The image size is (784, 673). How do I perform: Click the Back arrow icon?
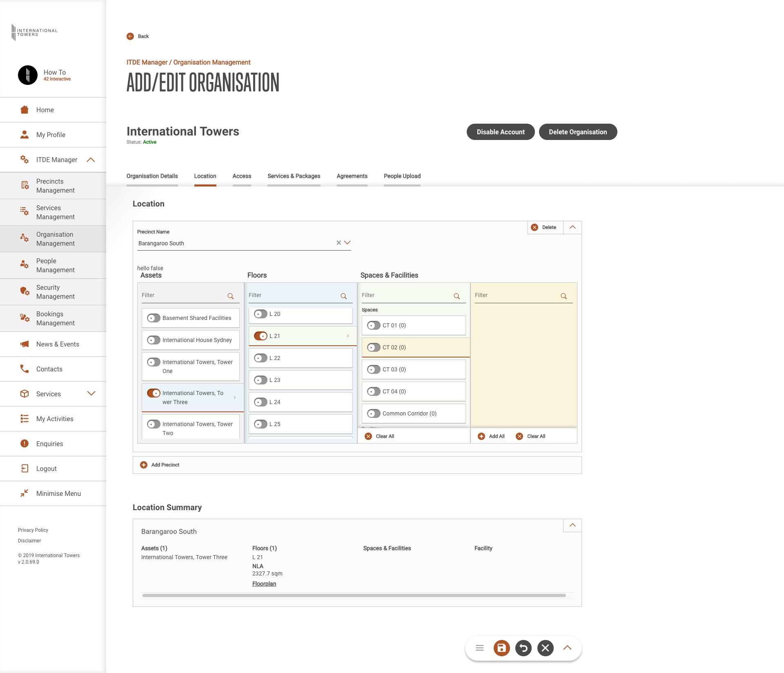130,36
